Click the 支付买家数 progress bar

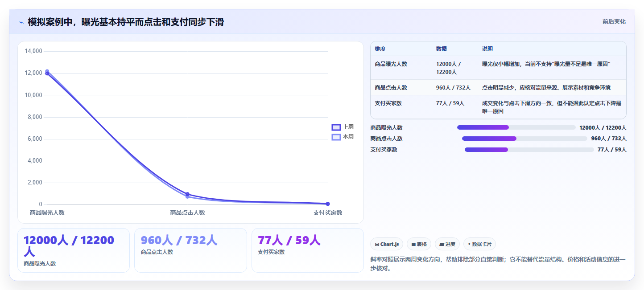click(x=529, y=150)
